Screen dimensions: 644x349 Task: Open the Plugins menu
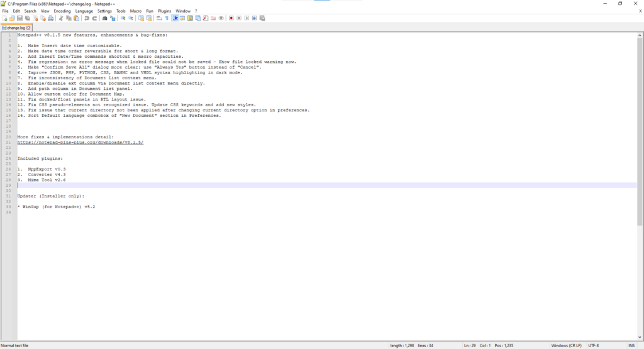(x=164, y=11)
